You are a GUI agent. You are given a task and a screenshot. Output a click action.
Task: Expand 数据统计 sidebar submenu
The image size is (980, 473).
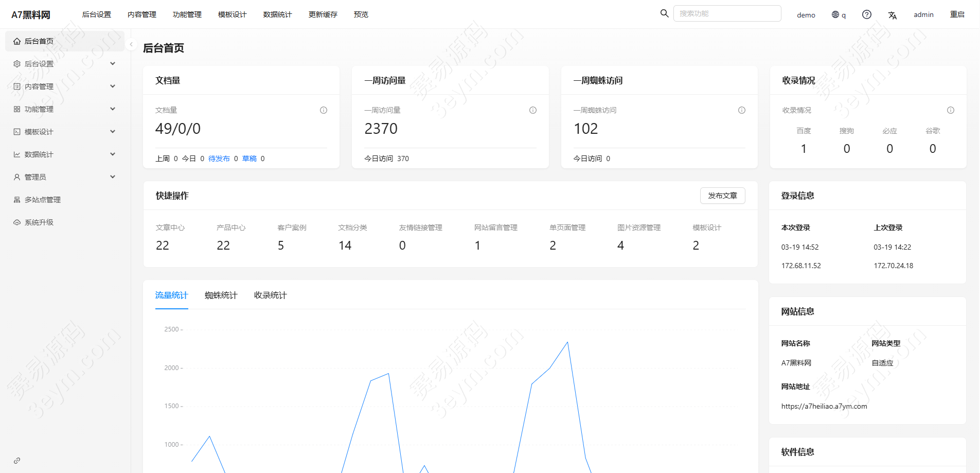click(64, 154)
